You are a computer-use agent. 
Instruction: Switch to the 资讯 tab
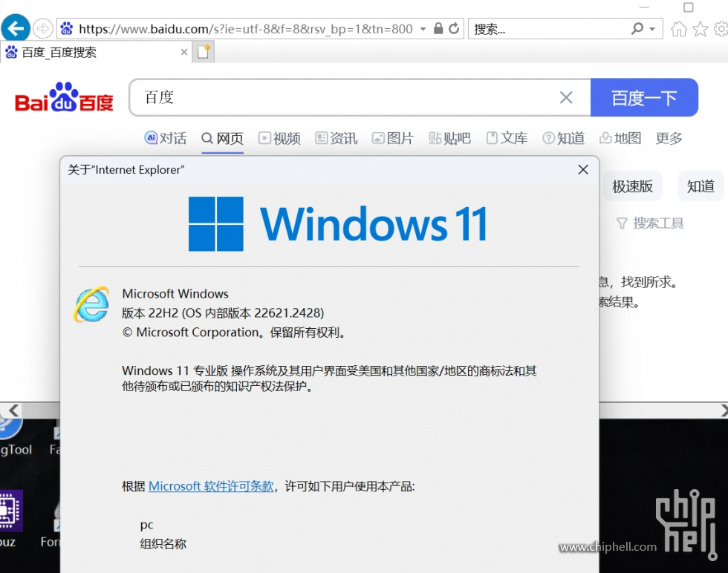point(336,138)
